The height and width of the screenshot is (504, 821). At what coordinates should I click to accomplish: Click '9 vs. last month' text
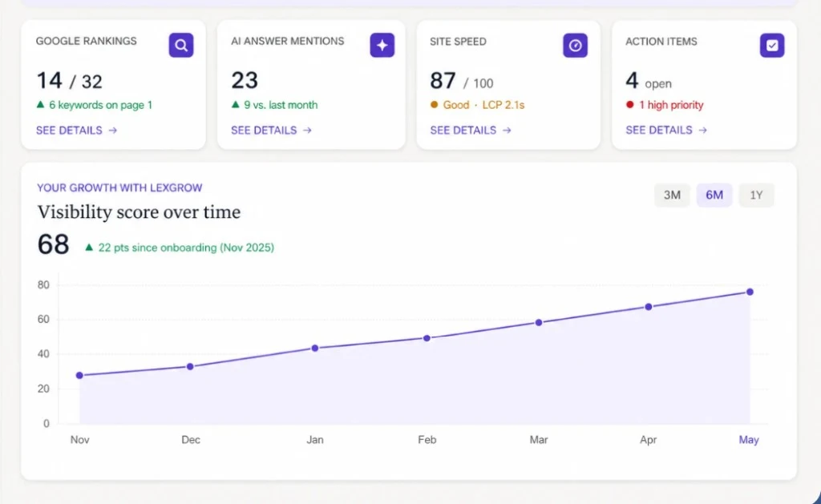[281, 105]
